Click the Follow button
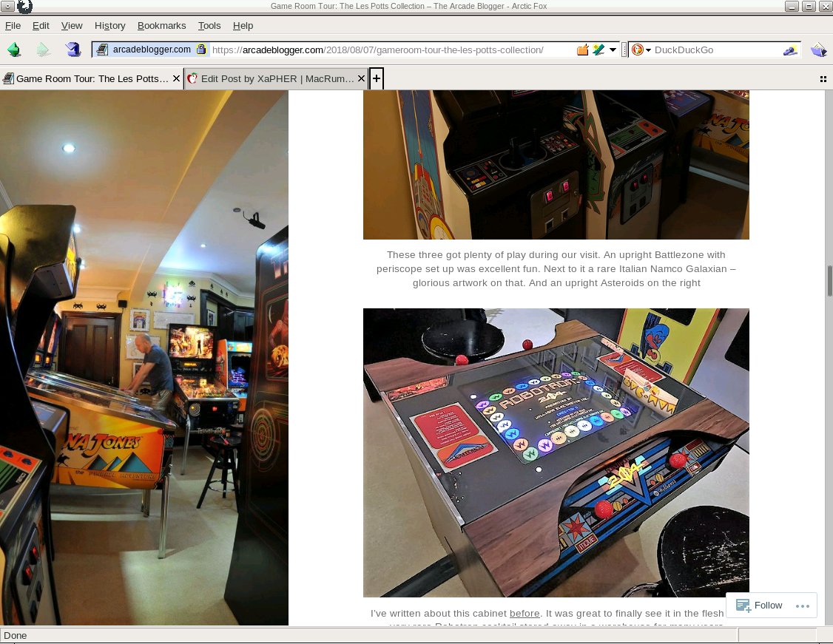Viewport: 833px width, 644px height. click(760, 606)
